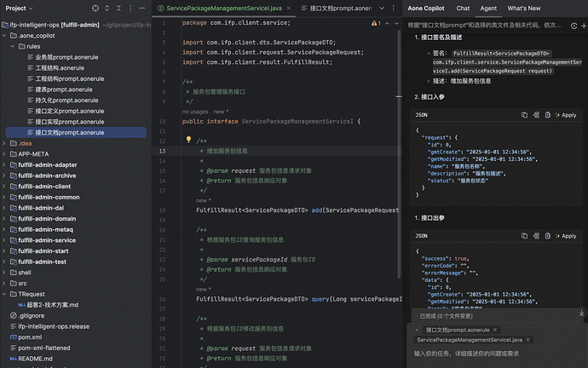588x368 pixels.
Task: Start a new Copilot conversation with plus icon
Action: tap(584, 26)
